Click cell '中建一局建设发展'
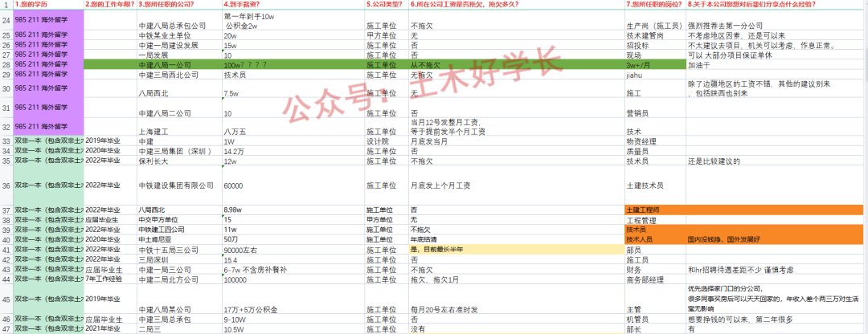868x334 pixels. click(x=179, y=45)
